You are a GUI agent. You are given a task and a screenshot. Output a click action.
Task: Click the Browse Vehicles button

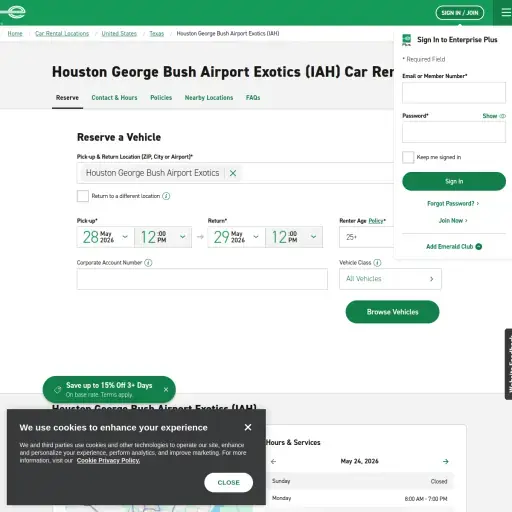(x=392, y=312)
